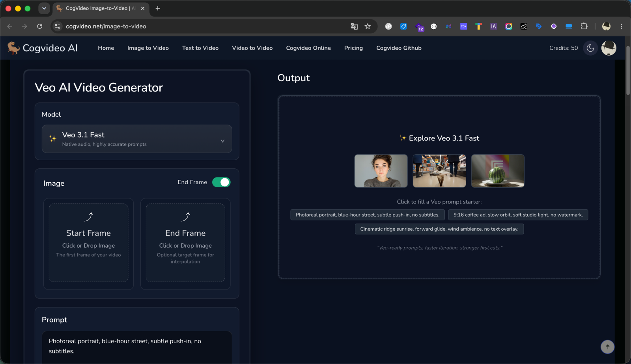Open Chrome three-dot menu

[x=621, y=26]
